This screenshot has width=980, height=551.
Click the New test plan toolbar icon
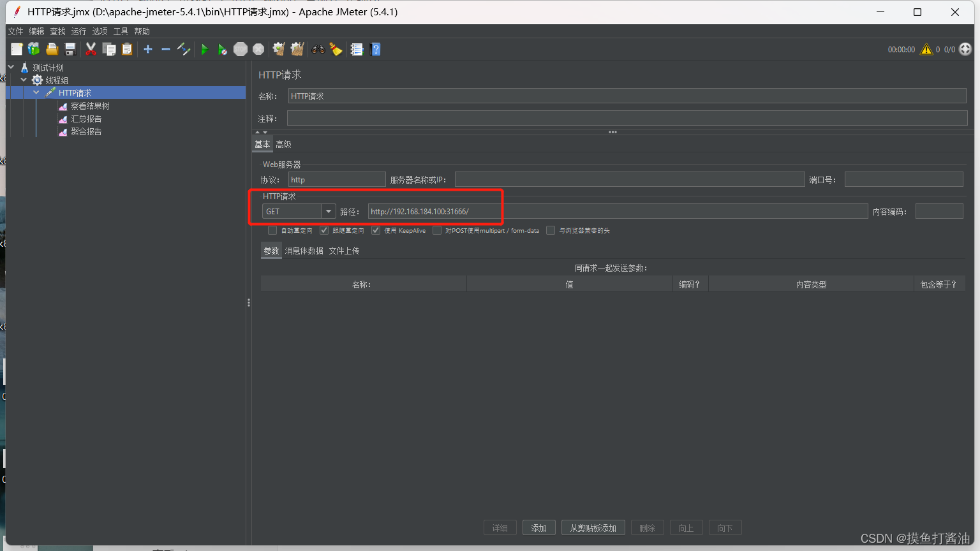pyautogui.click(x=17, y=49)
